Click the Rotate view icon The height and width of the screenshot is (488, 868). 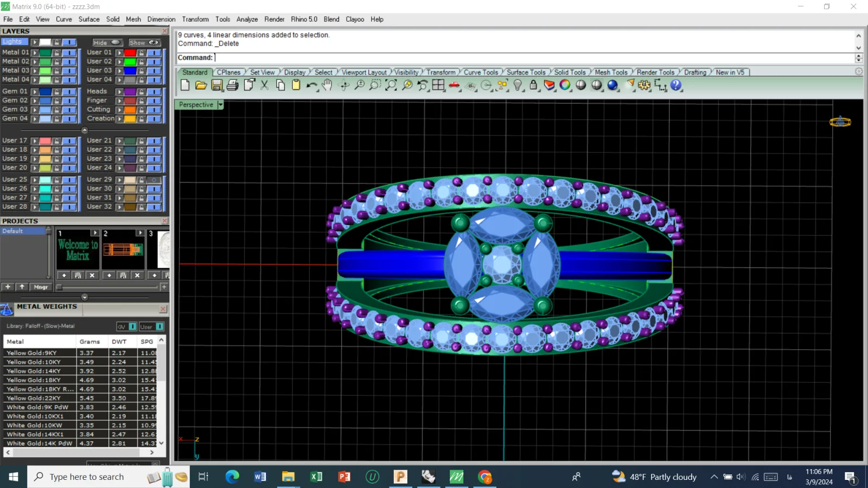pos(343,85)
